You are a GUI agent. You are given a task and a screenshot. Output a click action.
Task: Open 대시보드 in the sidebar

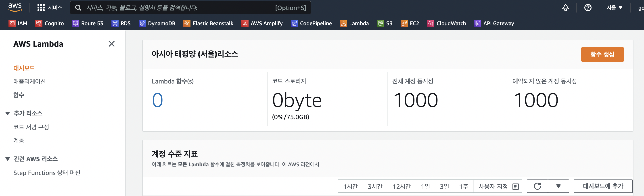point(24,68)
